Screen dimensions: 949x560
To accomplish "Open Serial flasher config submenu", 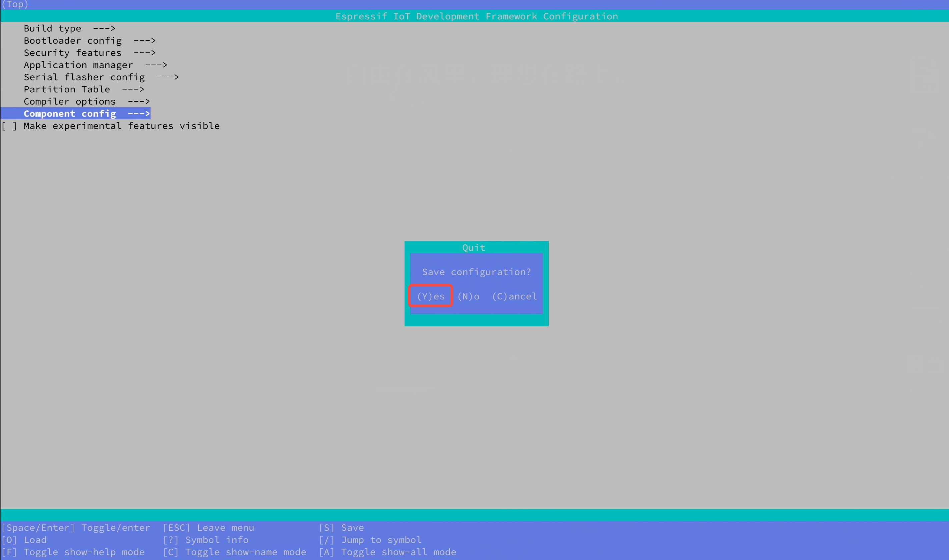I will (101, 77).
